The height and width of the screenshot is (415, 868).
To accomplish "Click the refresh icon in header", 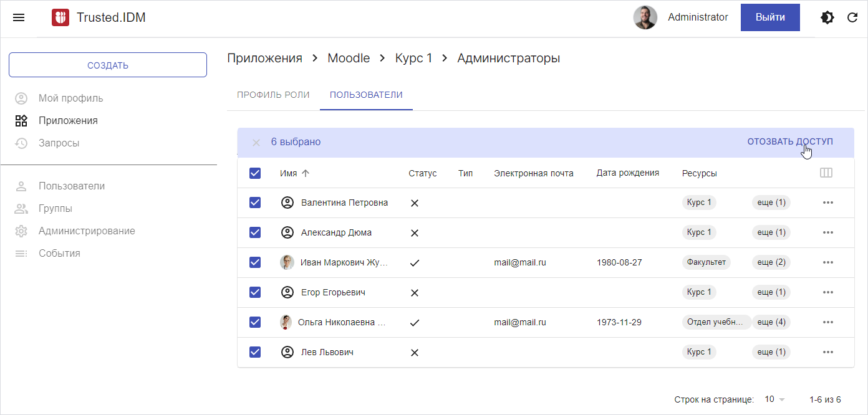I will pos(852,17).
